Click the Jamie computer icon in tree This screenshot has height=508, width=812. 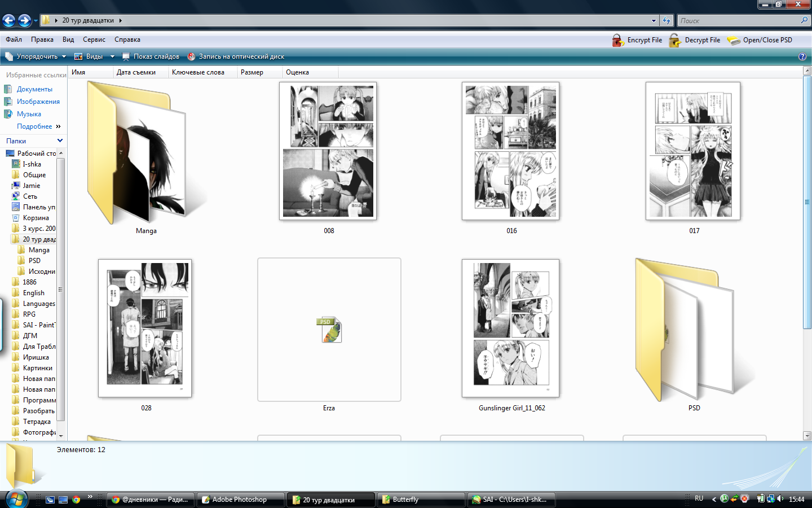pos(16,186)
